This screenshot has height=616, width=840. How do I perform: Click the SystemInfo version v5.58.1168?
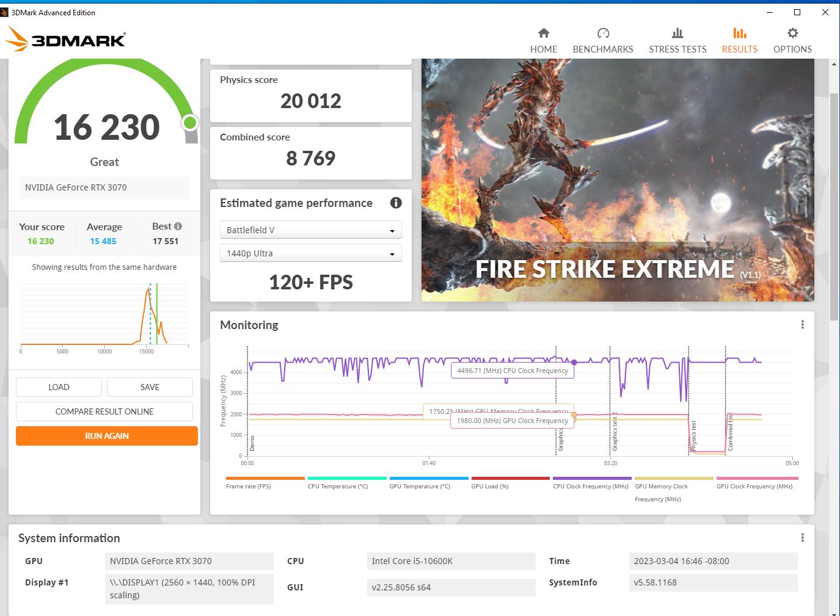coord(713,582)
